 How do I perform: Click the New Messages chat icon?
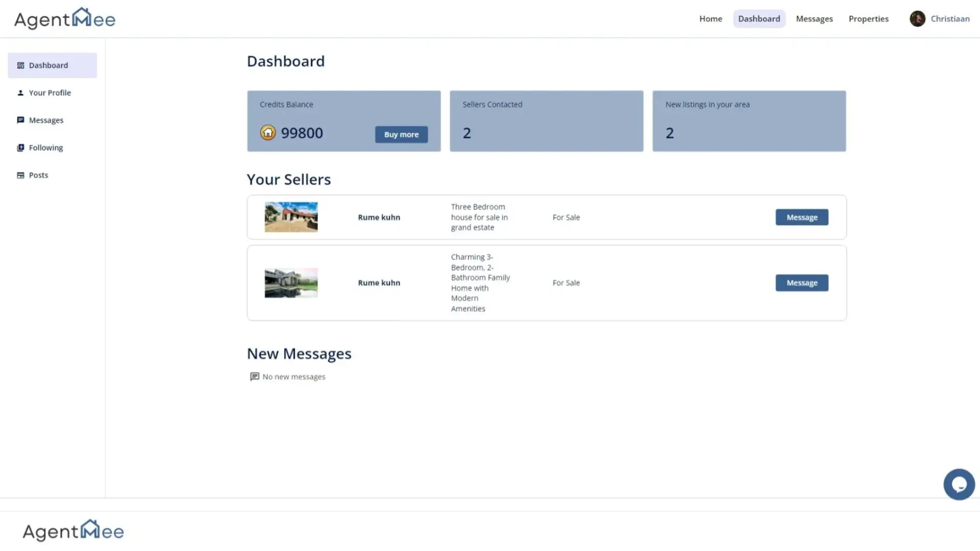pos(254,376)
